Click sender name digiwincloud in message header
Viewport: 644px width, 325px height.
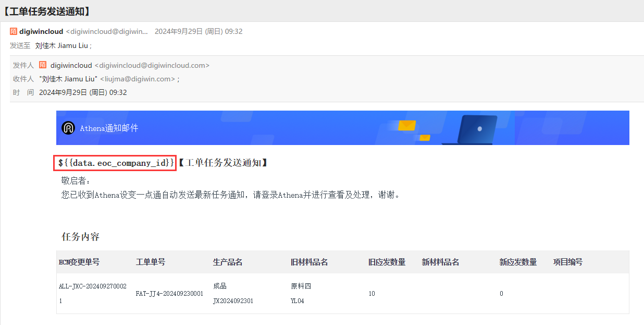[x=41, y=31]
